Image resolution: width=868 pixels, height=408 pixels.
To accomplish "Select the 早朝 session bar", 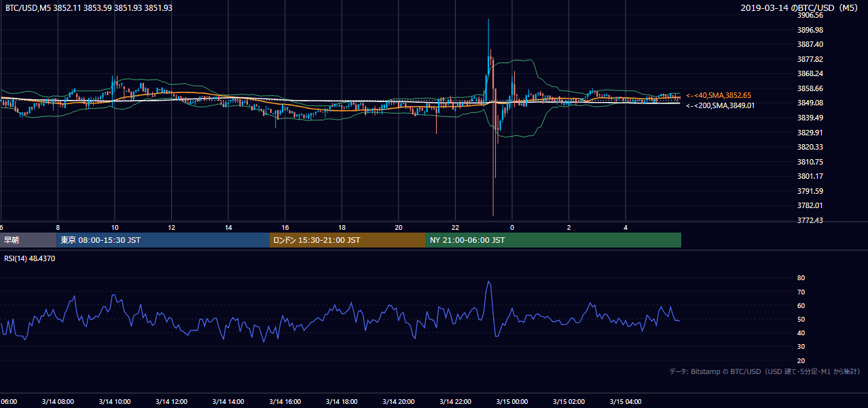I will 28,240.
